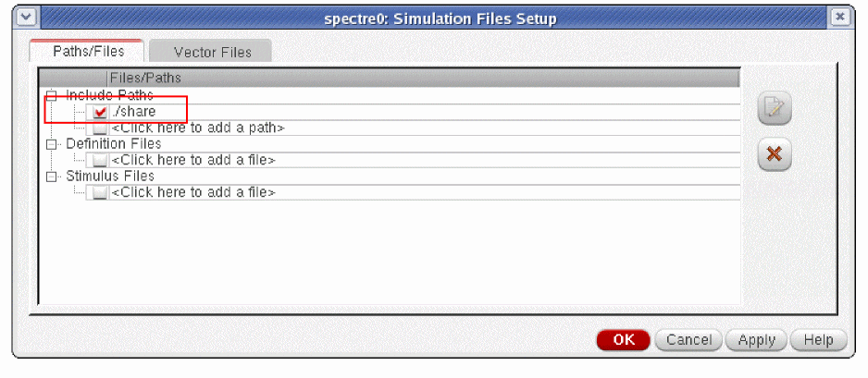Select the Paths/Files tab

click(x=88, y=52)
